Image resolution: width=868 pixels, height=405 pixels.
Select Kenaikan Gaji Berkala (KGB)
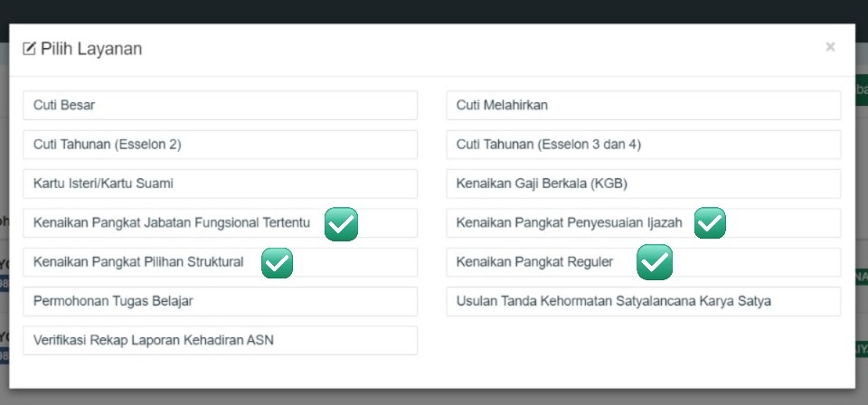point(643,184)
